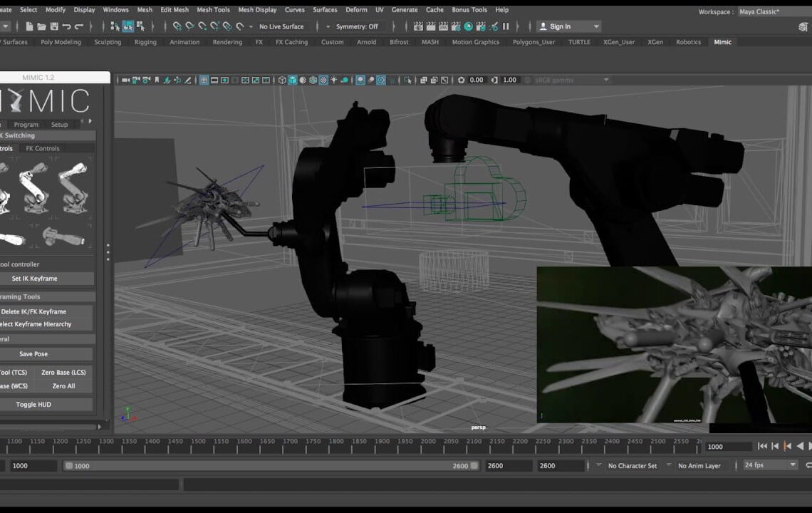
Task: Select the Lasso selection tool icon
Action: tap(129, 26)
